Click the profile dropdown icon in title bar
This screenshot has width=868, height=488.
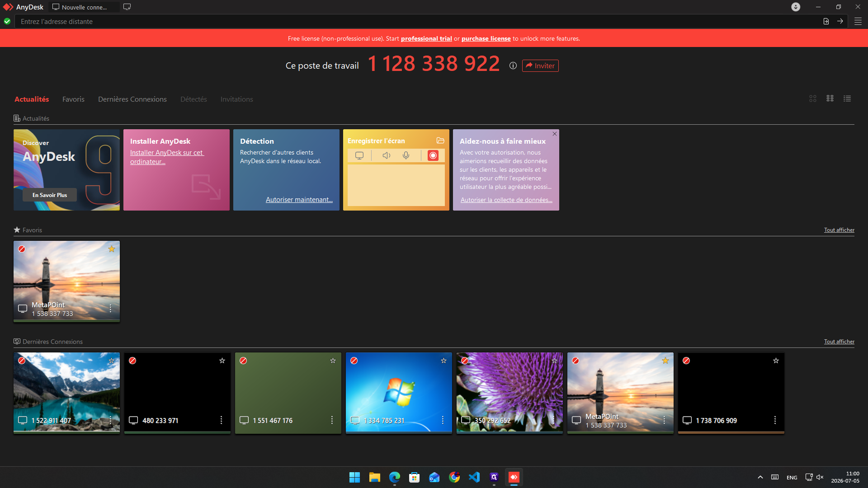click(796, 7)
